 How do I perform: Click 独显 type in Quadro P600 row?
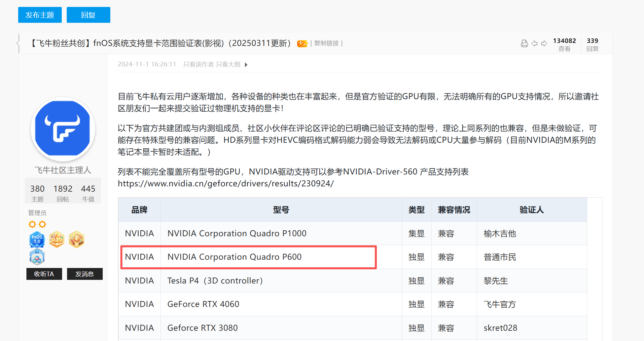tap(416, 257)
